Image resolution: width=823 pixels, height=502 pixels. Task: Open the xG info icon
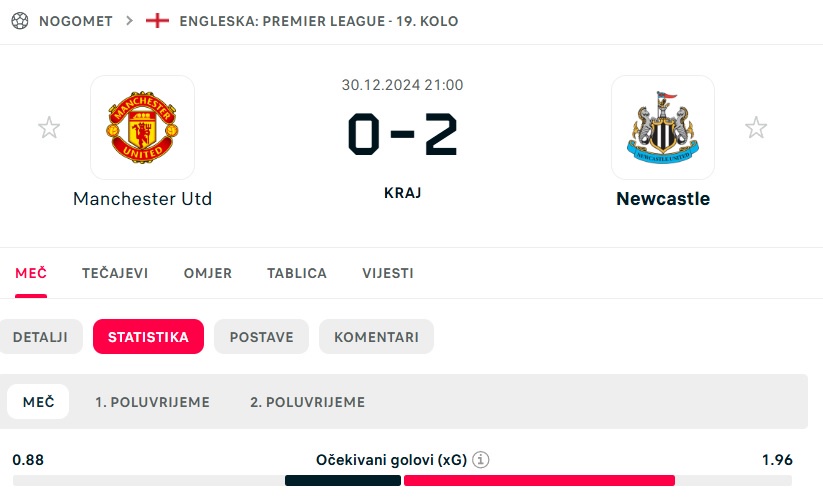coord(481,460)
